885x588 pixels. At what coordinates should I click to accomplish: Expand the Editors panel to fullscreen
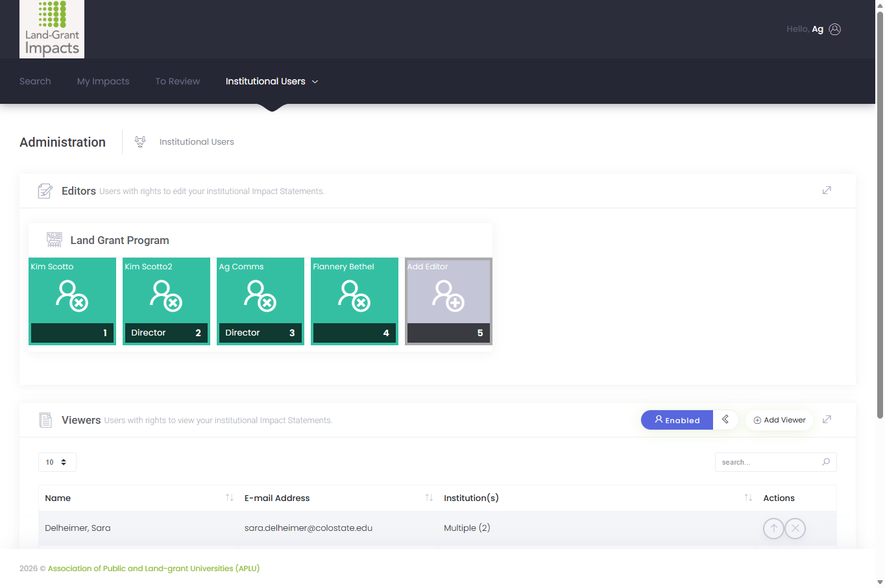click(827, 190)
